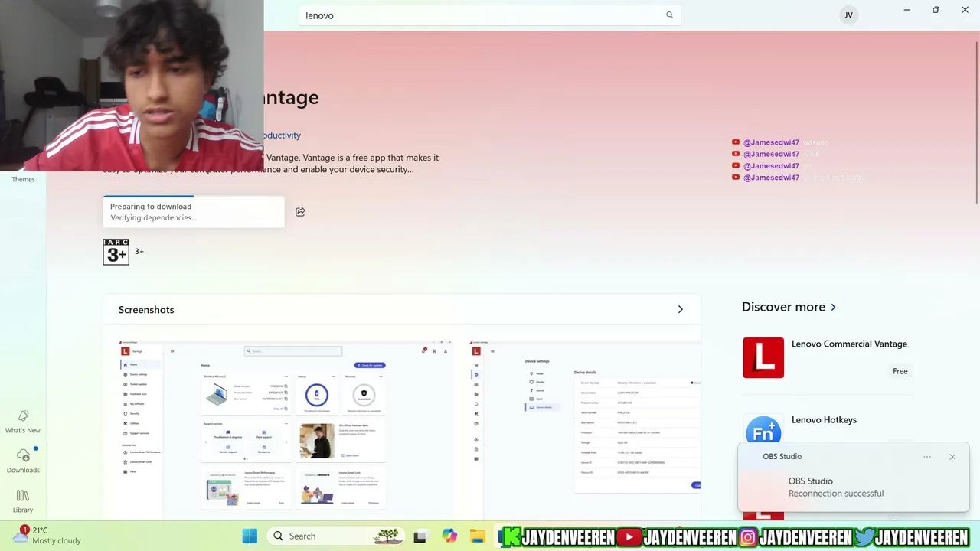Image resolution: width=980 pixels, height=551 pixels.
Task: Open What's New in the Store sidebar
Action: click(23, 422)
